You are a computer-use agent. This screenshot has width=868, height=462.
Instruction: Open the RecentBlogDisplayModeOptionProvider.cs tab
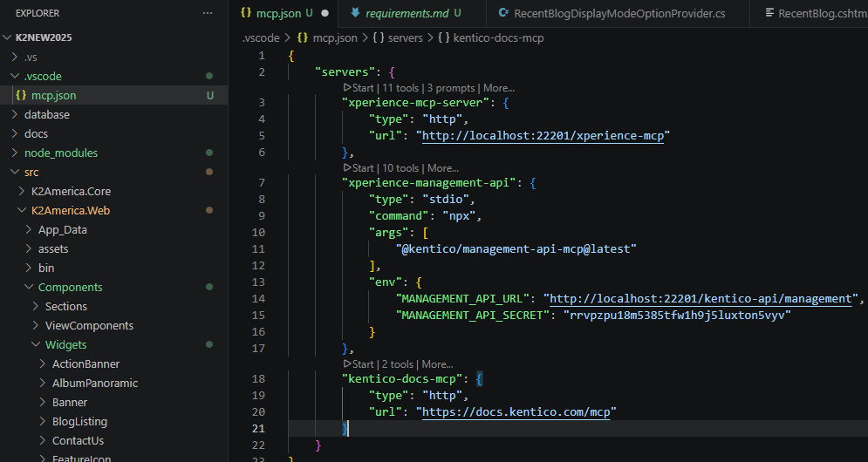coord(619,13)
